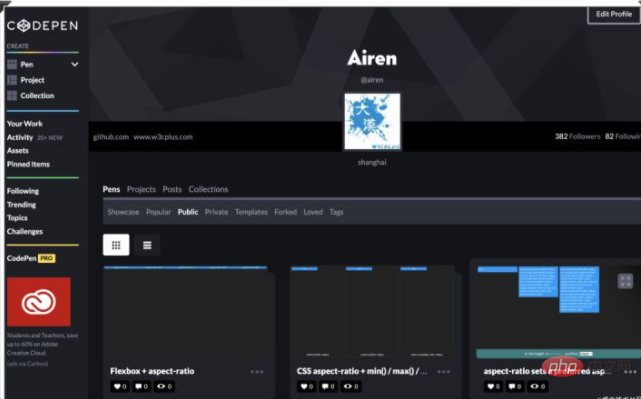View the 382 Followers list
641x399 pixels.
click(x=577, y=136)
